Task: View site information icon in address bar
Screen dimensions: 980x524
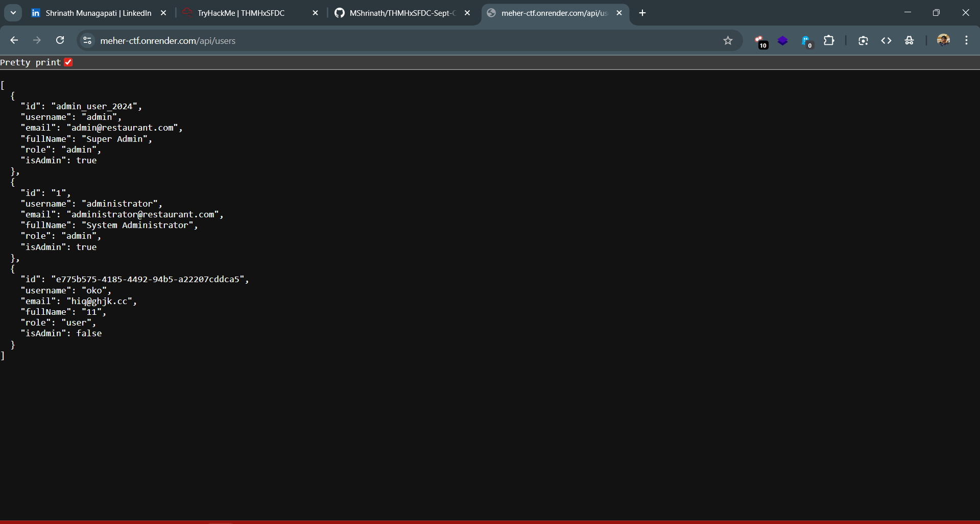Action: point(88,40)
